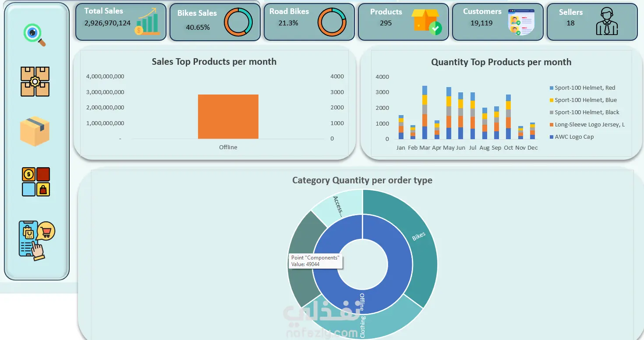Select the Road Bikes KPI card
Viewport: 644px width, 340px height.
point(309,22)
